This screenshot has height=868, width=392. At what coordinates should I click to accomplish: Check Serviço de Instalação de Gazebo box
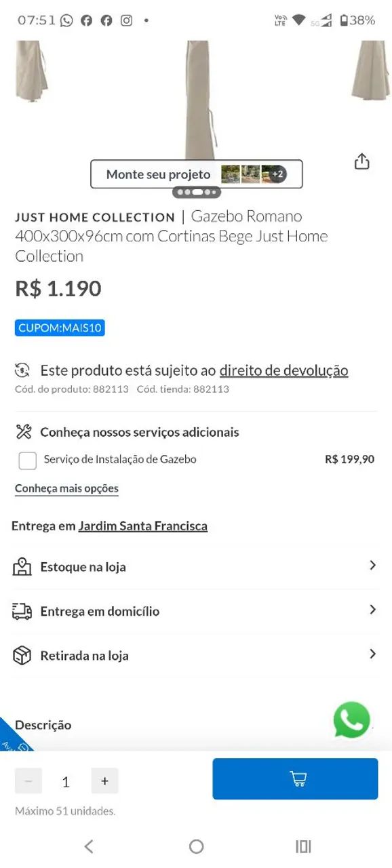coord(27,460)
